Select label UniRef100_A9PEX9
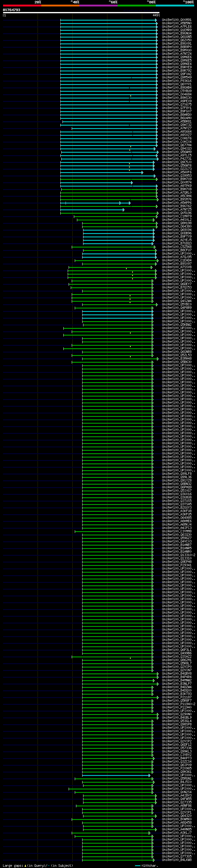The height and width of the screenshot is (868, 197). click(x=176, y=101)
